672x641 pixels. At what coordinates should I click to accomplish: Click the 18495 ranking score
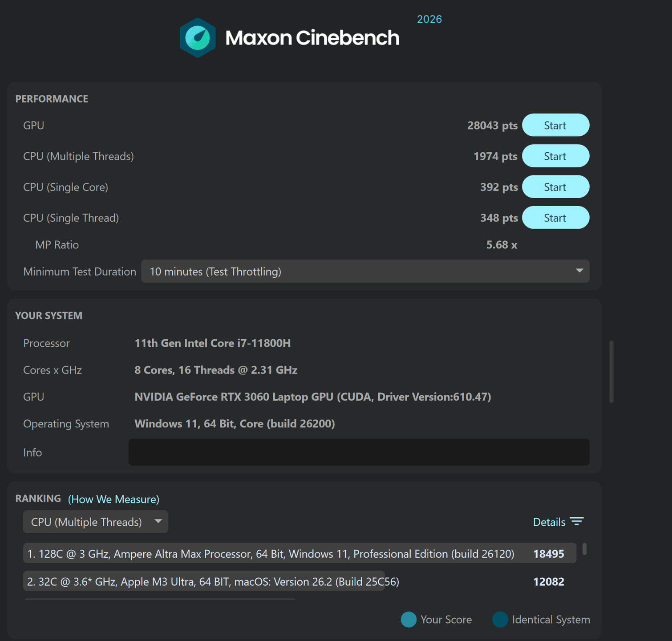coord(549,554)
